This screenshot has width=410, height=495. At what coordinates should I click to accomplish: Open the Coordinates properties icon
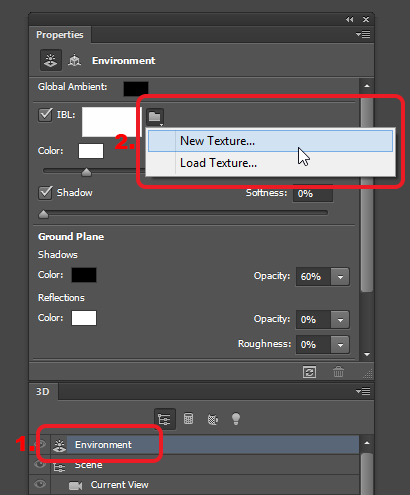pos(74,60)
